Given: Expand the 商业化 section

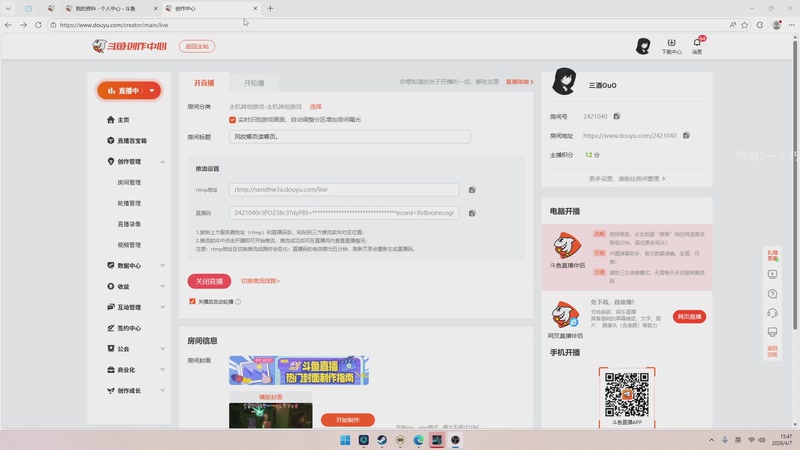Looking at the screenshot, I should [x=163, y=369].
